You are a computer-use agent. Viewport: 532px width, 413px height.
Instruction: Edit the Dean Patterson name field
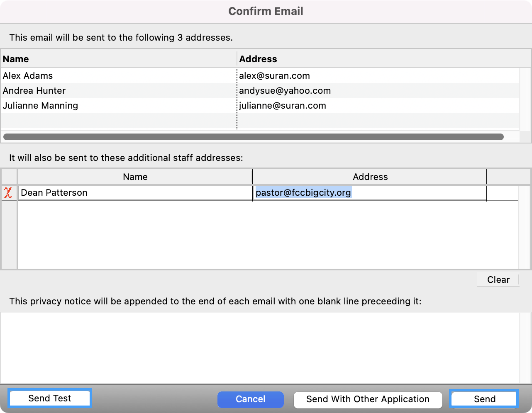pyautogui.click(x=135, y=193)
